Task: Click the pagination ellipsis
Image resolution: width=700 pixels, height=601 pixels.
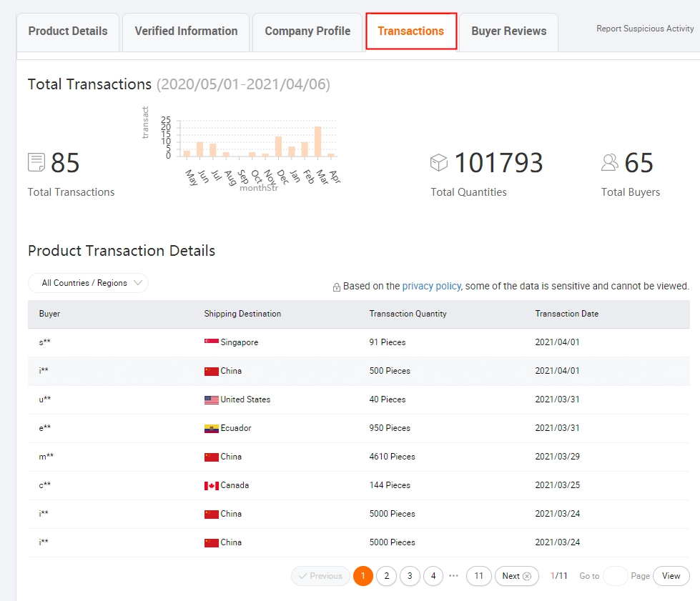Action: (x=453, y=576)
